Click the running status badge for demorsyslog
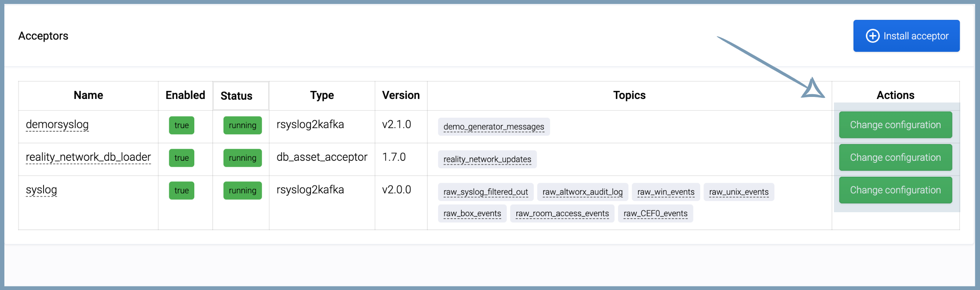This screenshot has width=980, height=290. coord(243,125)
